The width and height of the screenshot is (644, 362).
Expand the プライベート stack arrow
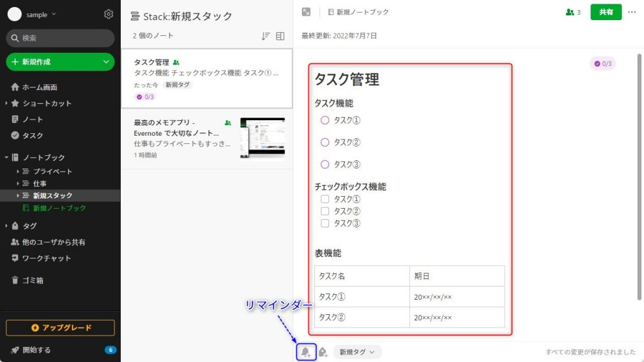point(18,171)
